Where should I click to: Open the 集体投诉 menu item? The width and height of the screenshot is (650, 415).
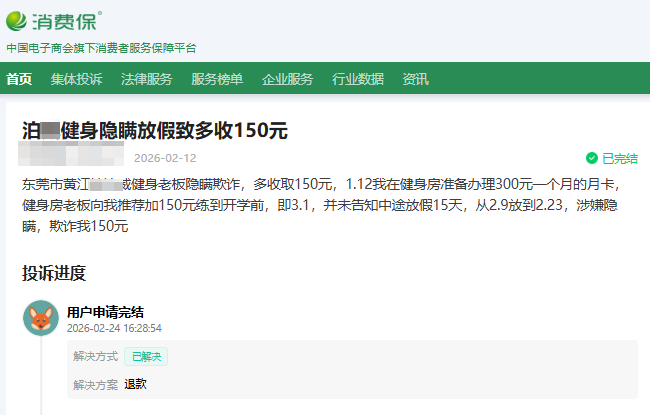click(x=77, y=79)
